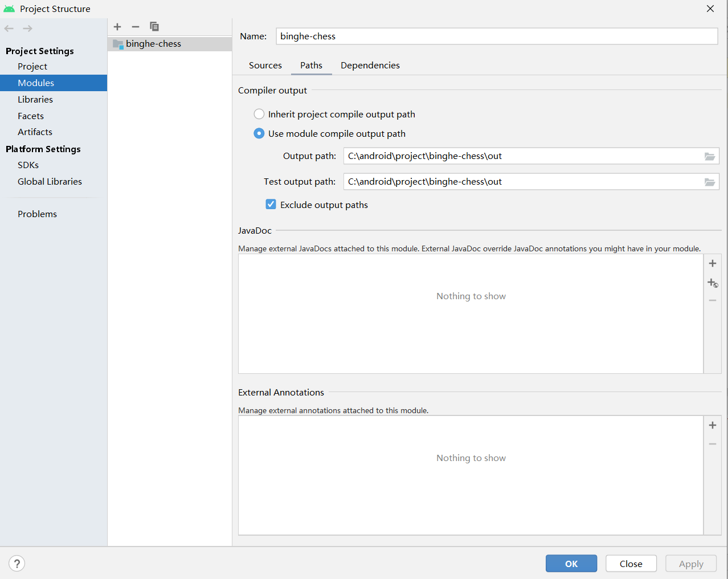Click the empty JavaDoc list area

tap(471, 314)
